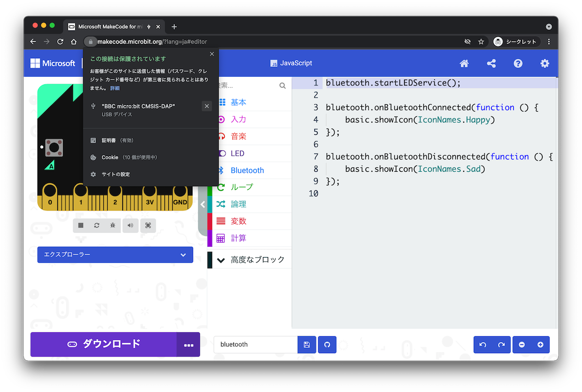Image resolution: width=582 pixels, height=392 pixels.
Task: Open the JavaScript language selector
Action: click(291, 64)
